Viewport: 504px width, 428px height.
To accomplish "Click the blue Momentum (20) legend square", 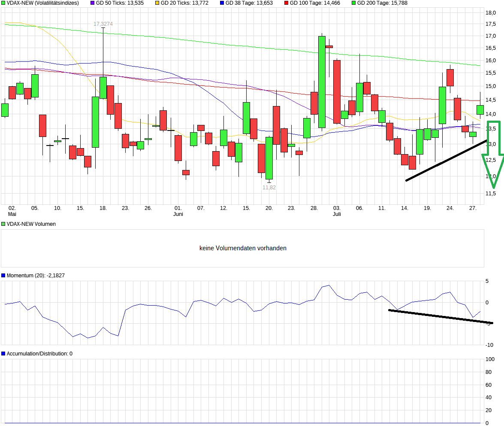I will click(3, 276).
